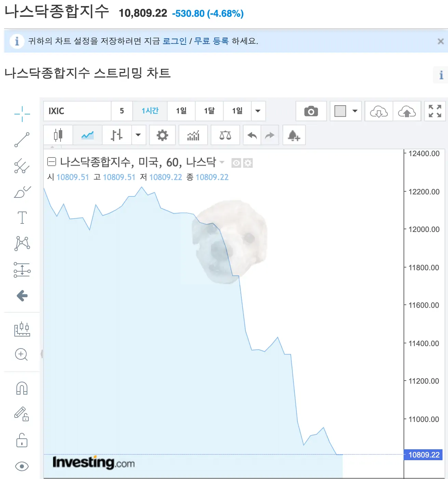
Task: Click the IXIC symbol input field
Action: click(77, 111)
